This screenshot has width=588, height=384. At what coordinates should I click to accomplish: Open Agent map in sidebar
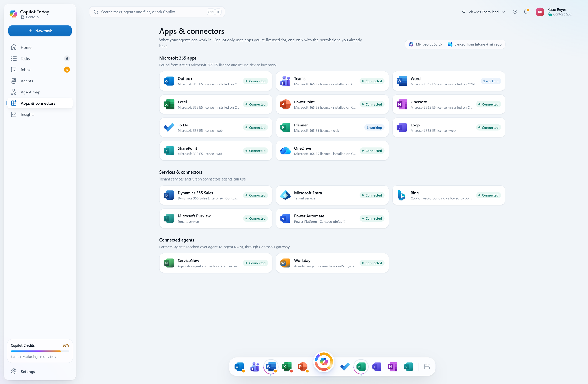coord(40,92)
